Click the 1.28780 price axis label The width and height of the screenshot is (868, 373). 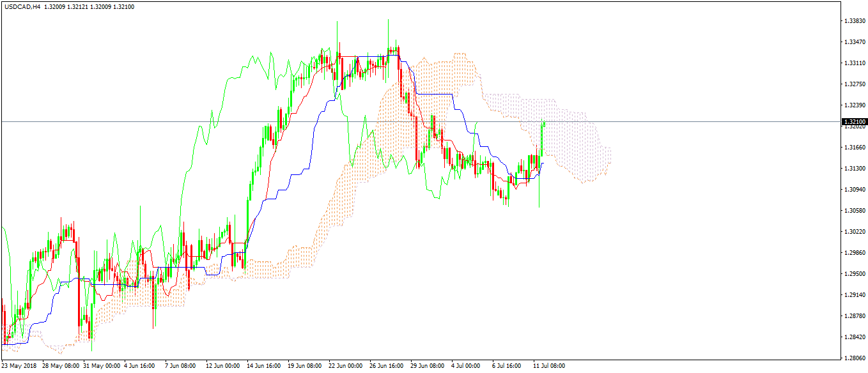pyautogui.click(x=854, y=316)
